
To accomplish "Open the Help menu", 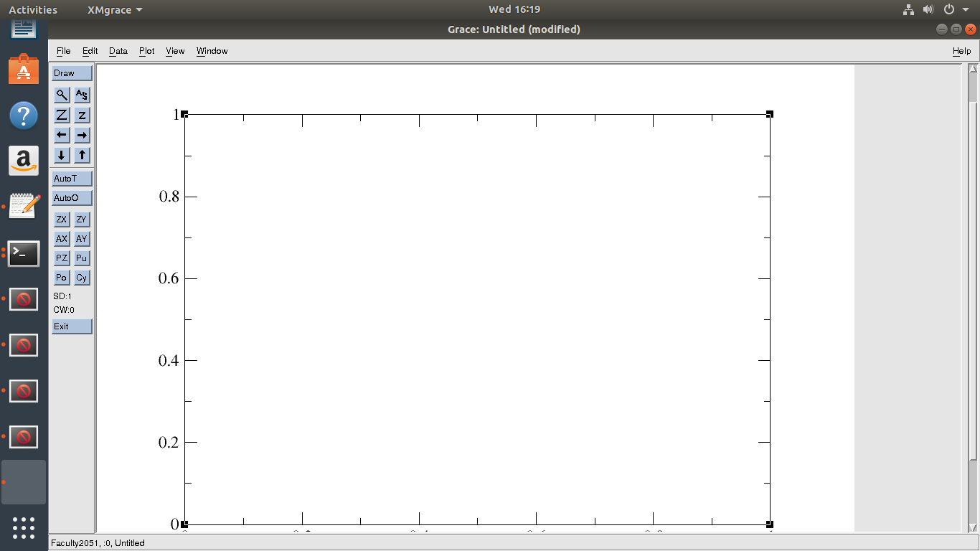I will pyautogui.click(x=961, y=51).
